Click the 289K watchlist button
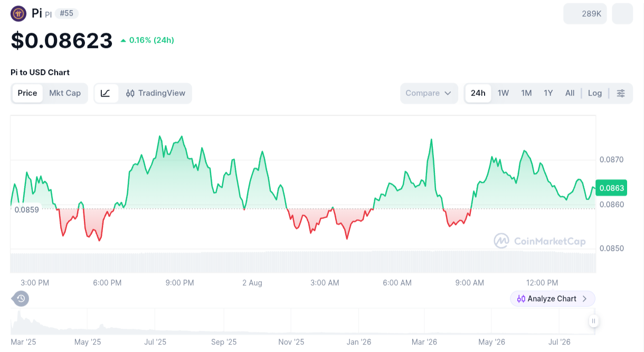The height and width of the screenshot is (352, 644). click(585, 14)
